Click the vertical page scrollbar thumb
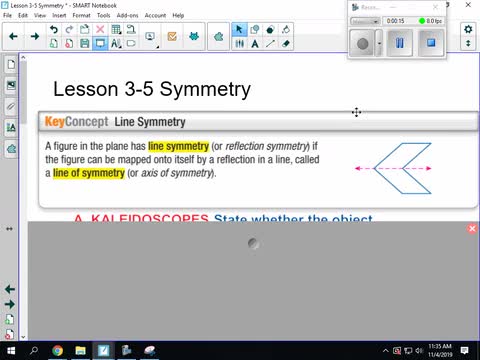This screenshot has width=480, height=360. [x=23, y=92]
